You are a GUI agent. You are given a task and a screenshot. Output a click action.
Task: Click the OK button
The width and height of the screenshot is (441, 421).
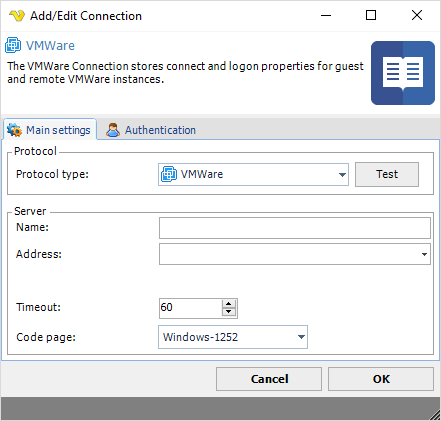tap(381, 379)
